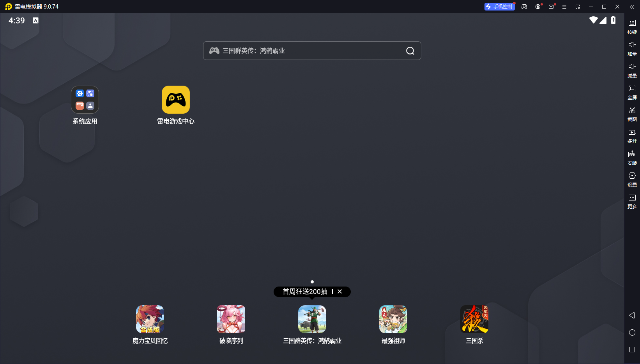The image size is (640, 364).
Task: Open the mail messages icon
Action: pos(551,7)
